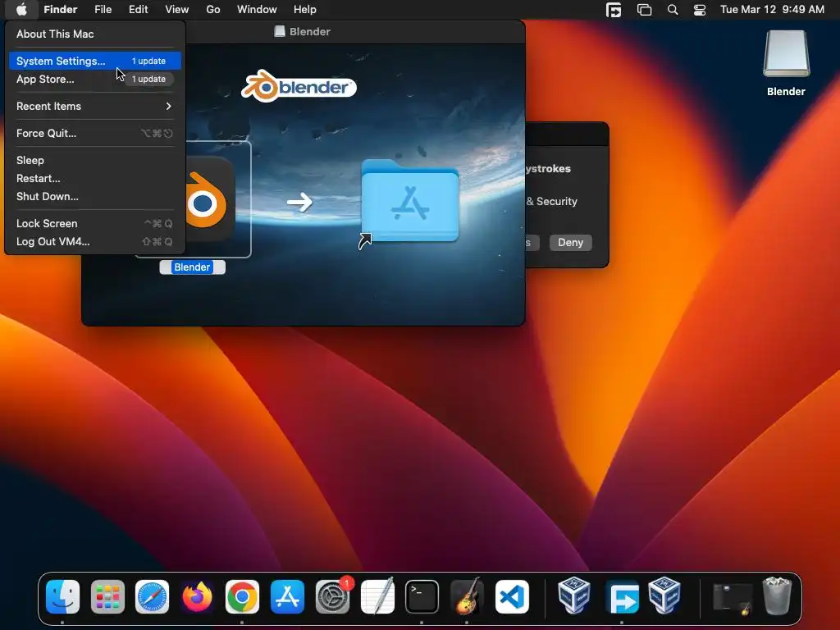The image size is (840, 630).
Task: Open the Trash in the Dock
Action: point(777,596)
